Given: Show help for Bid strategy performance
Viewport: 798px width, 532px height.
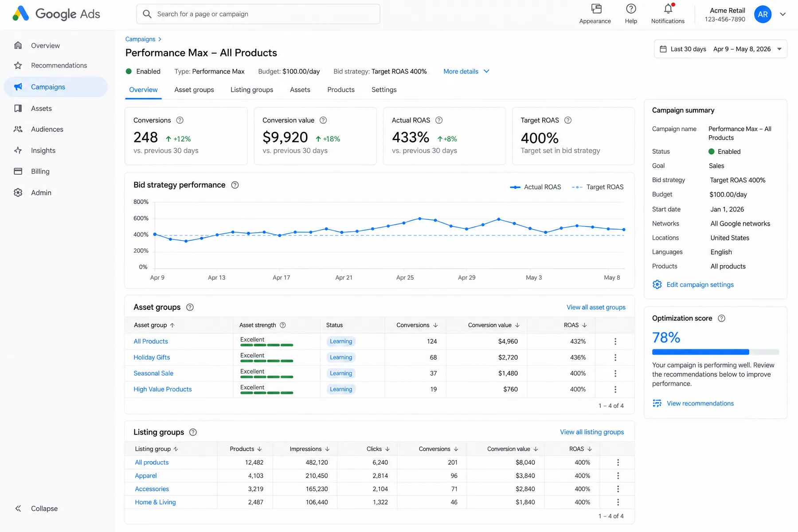Looking at the screenshot, I should 235,185.
